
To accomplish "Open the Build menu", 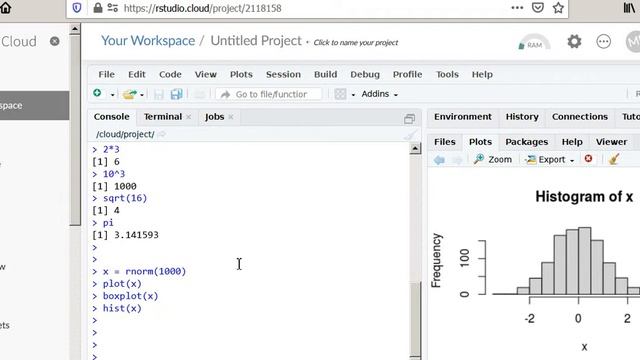I will point(325,74).
